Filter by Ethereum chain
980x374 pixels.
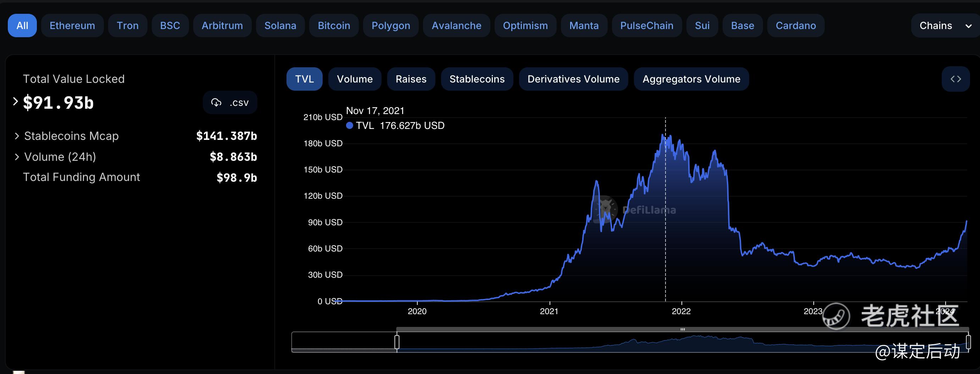pos(72,25)
